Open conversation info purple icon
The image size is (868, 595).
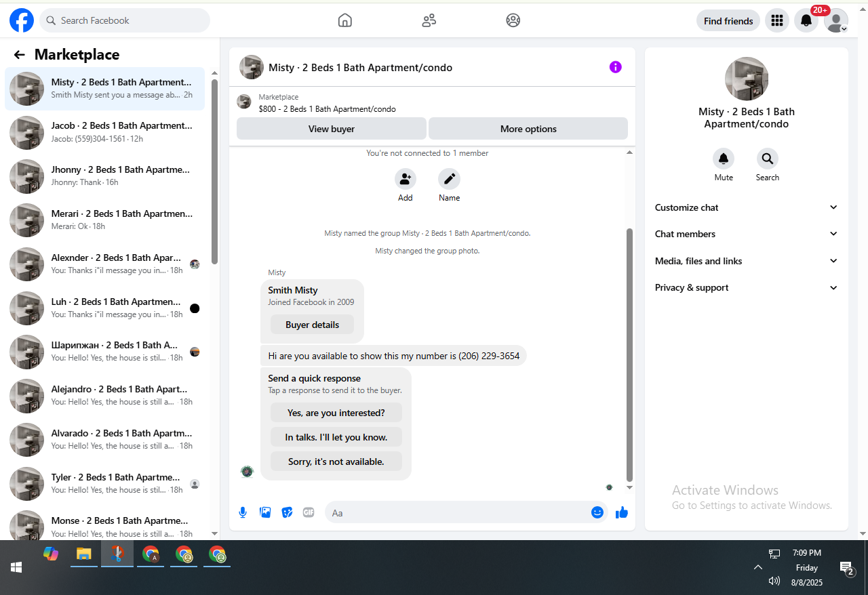[615, 67]
